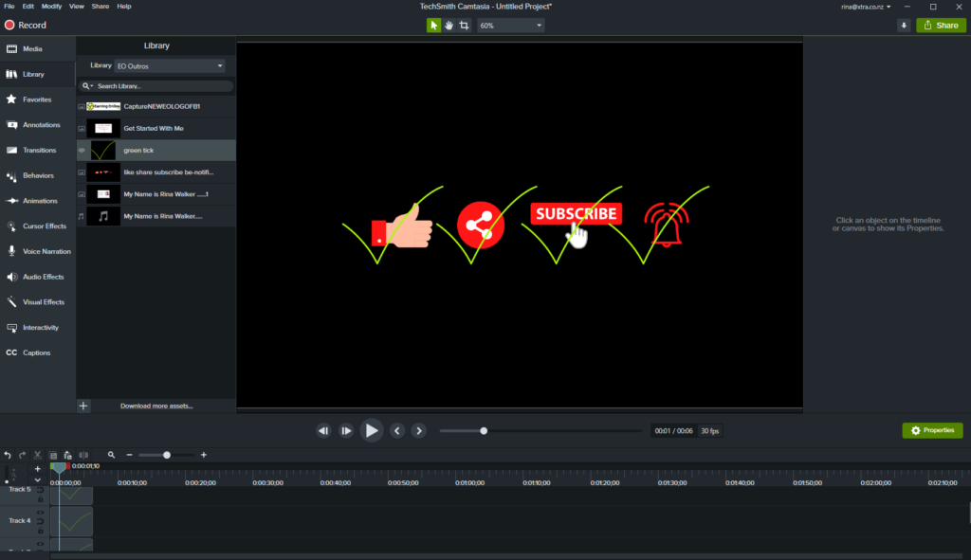
Task: Open the Behaviors tab
Action: point(37,175)
